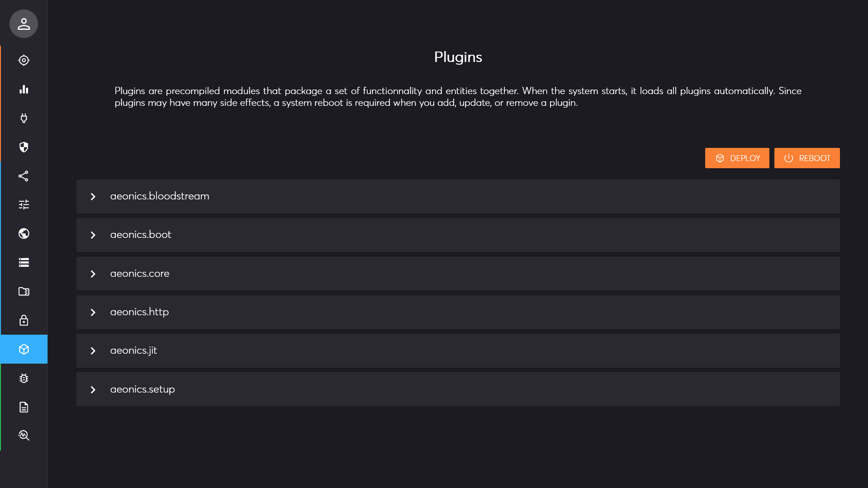This screenshot has height=488, width=868.
Task: Open the sliders configuration panel
Action: point(23,205)
